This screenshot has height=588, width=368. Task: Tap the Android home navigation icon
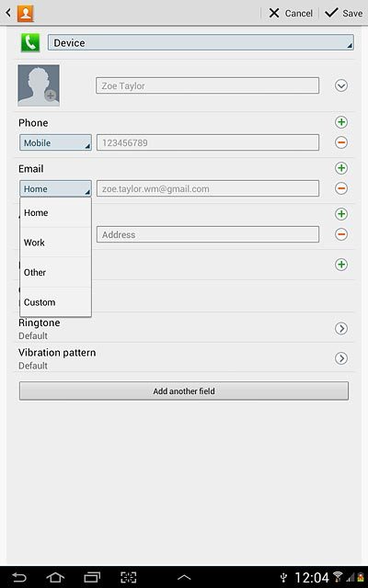pos(55,577)
